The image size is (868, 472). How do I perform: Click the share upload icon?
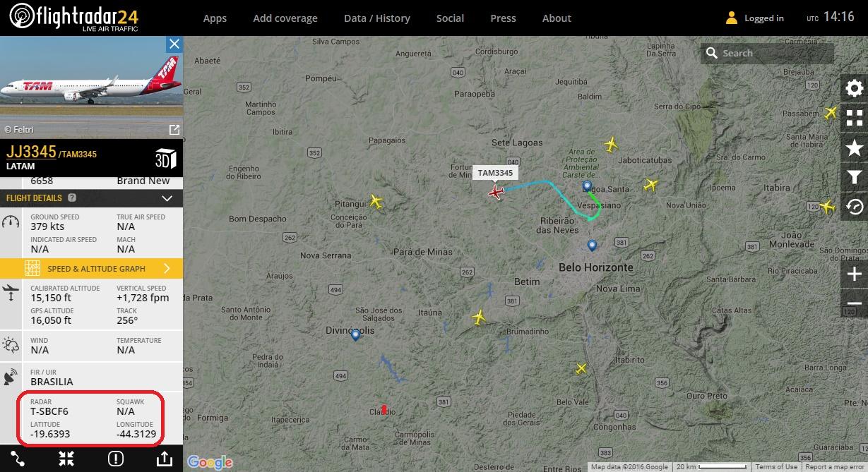click(x=164, y=459)
